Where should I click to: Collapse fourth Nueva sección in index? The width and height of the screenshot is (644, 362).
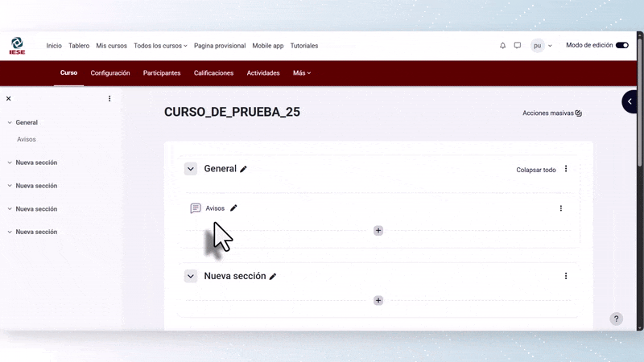pos(10,232)
